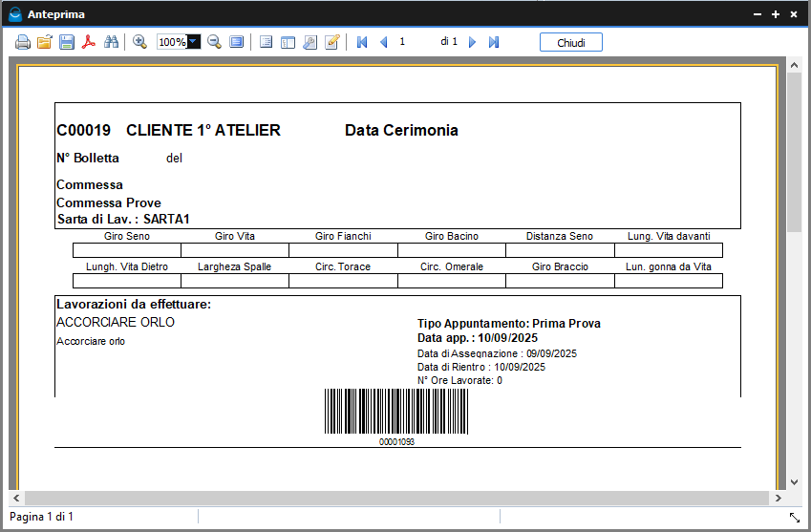Click the Giro Seno measurement box
The width and height of the screenshot is (811, 532).
(127, 250)
